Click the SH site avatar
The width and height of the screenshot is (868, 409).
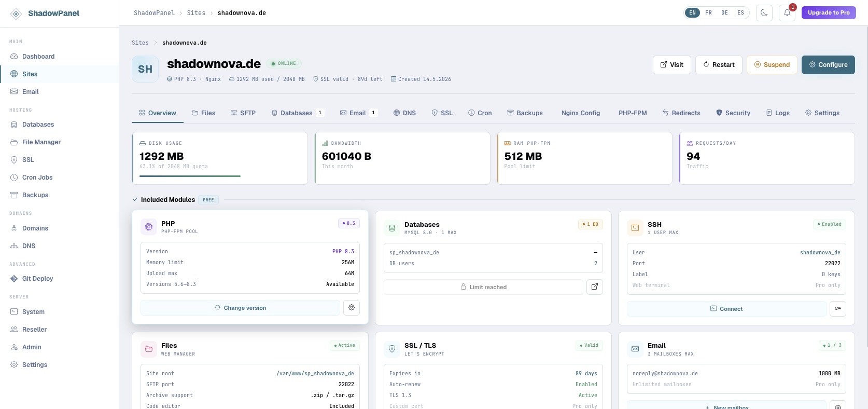click(145, 69)
